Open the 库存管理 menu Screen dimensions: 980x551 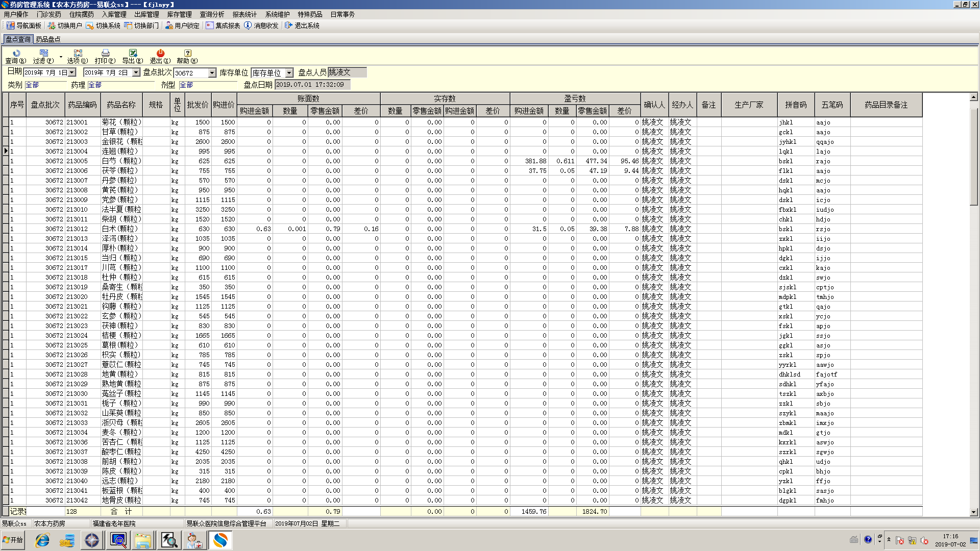pos(179,14)
